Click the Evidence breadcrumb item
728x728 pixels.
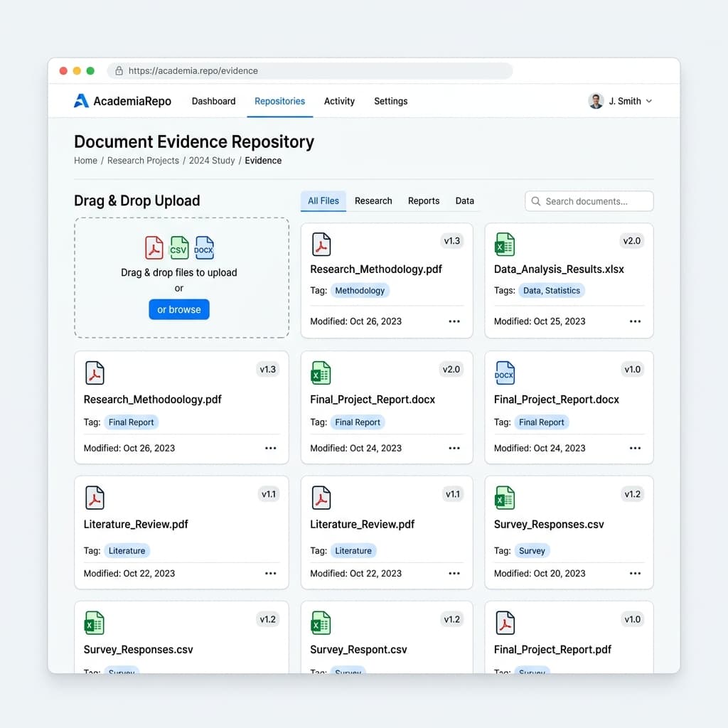[x=263, y=161]
